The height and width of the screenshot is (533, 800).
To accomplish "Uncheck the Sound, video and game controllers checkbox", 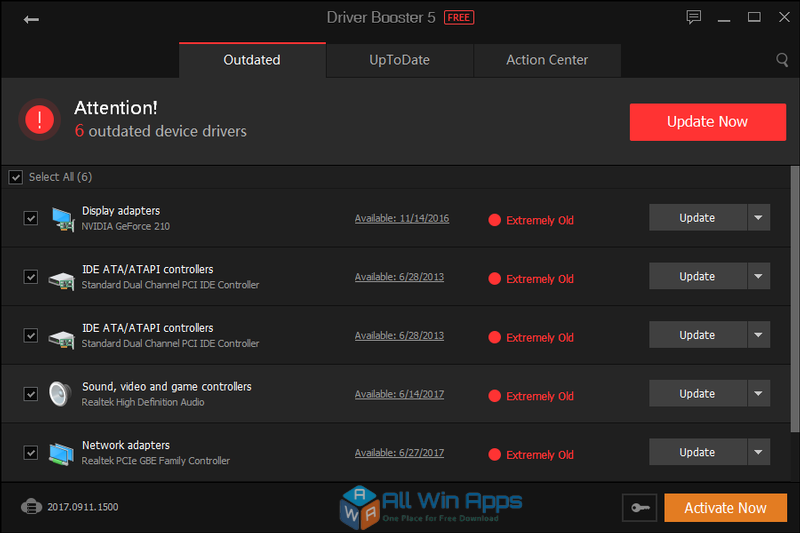I will pyautogui.click(x=31, y=394).
